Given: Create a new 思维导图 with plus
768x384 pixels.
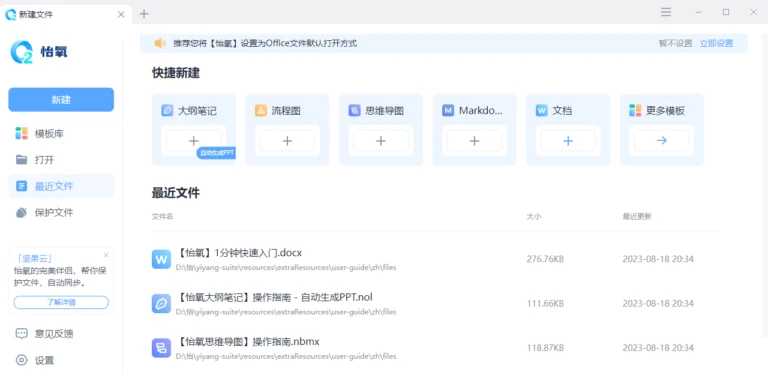Looking at the screenshot, I should click(381, 141).
